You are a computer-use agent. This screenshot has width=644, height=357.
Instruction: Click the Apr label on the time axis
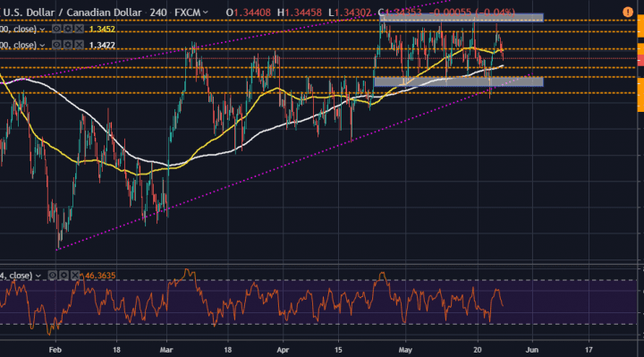pyautogui.click(x=283, y=350)
